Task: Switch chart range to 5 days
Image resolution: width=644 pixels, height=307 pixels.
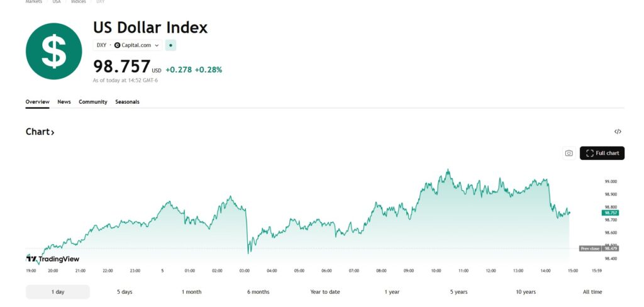Action: [125, 292]
